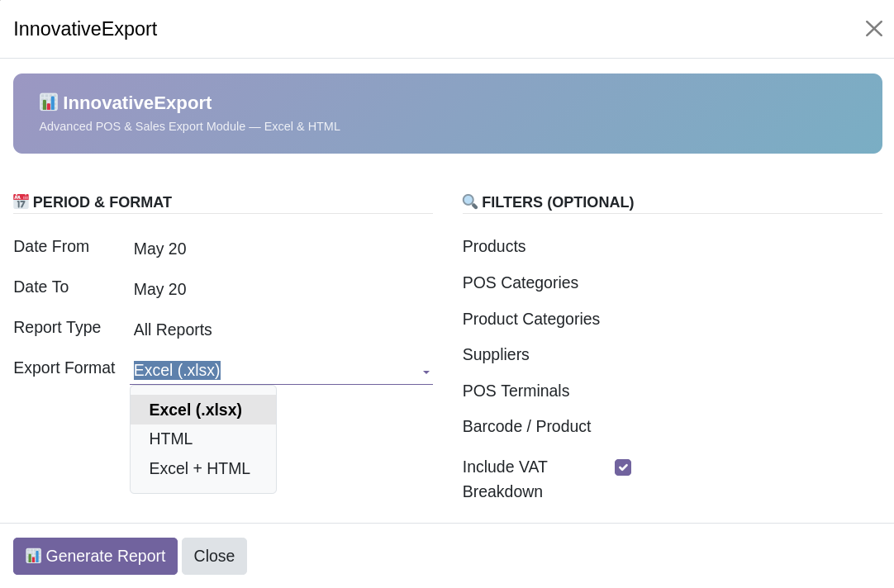Click the Export Format label
894x588 pixels.
click(x=64, y=368)
